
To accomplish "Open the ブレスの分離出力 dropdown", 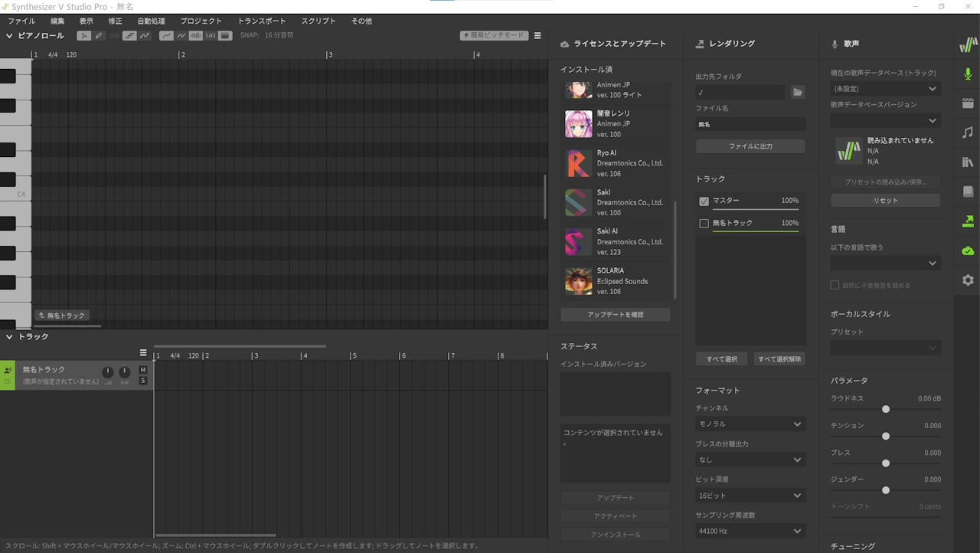I will 750,460.
